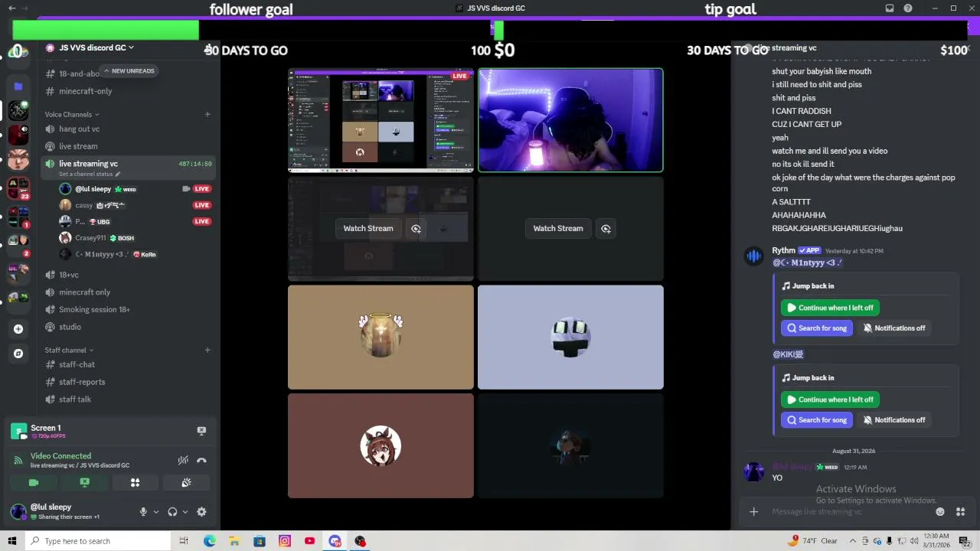Watch the stream in the left tile

click(x=368, y=228)
